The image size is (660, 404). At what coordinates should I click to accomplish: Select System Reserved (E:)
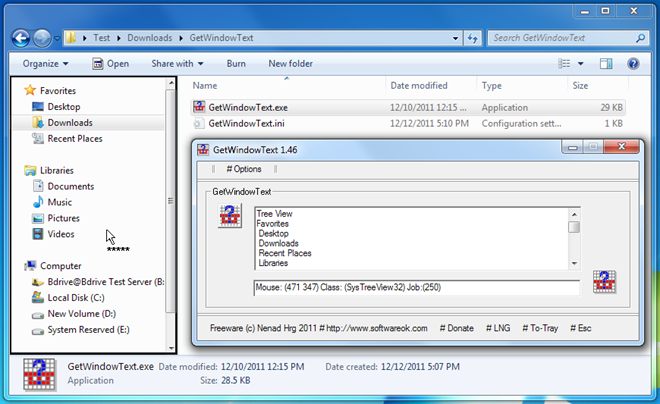tap(88, 330)
